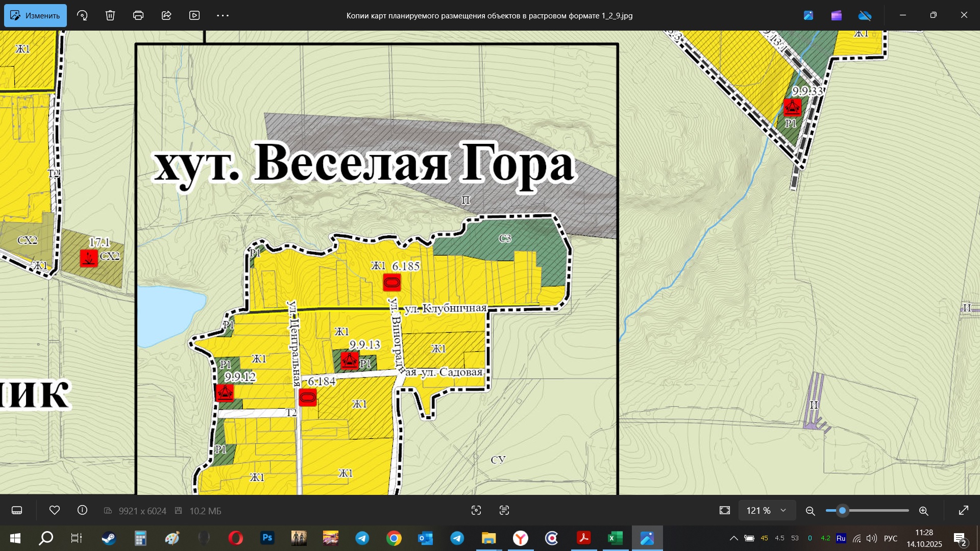Toggle full screen expand arrows
The height and width of the screenshot is (551, 980).
[x=964, y=511]
